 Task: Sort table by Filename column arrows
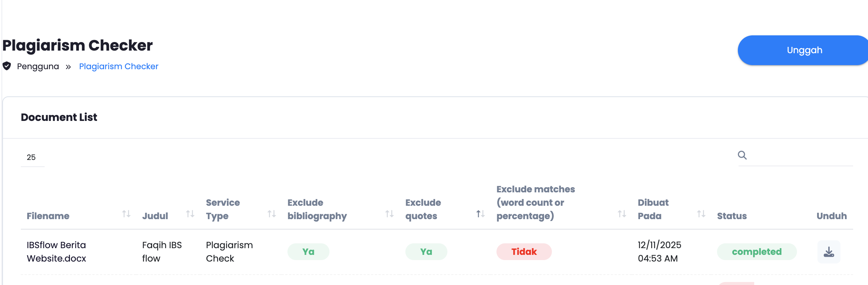126,214
